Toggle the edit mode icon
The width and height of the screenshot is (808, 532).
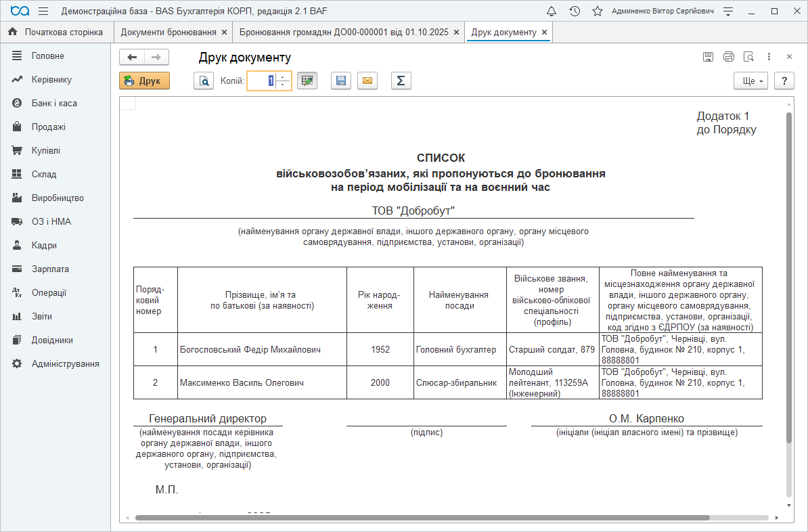pos(307,81)
